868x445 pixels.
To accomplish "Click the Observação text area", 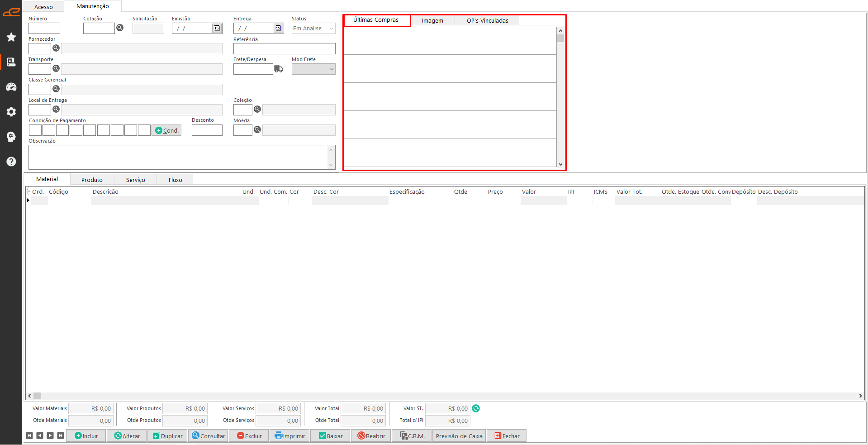I will pos(178,157).
